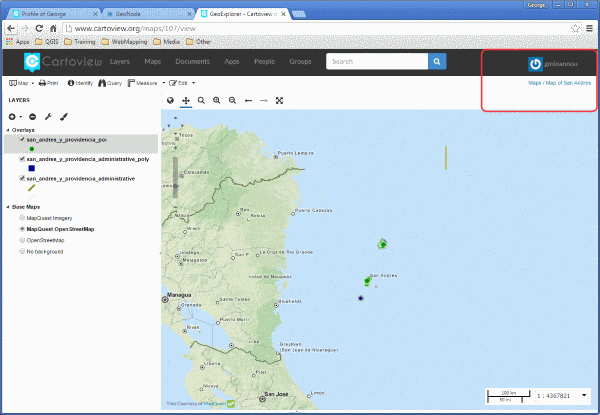Open the Layers menu in navbar
Image resolution: width=600 pixels, height=415 pixels.
(120, 62)
